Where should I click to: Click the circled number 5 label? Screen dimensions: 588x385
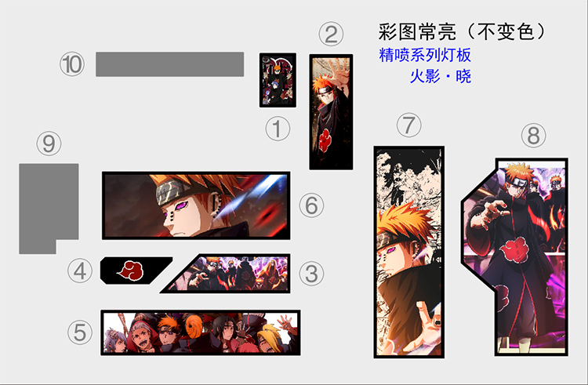pos(80,332)
